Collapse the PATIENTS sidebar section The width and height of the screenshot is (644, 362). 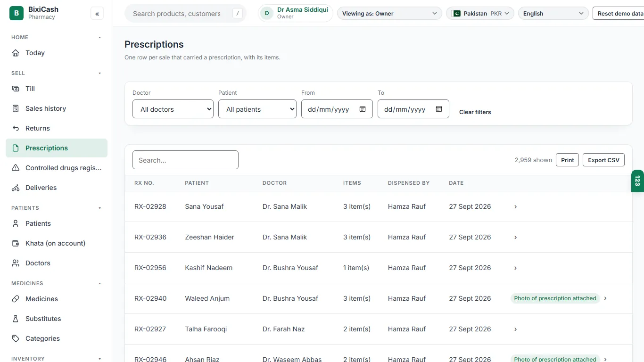point(99,208)
